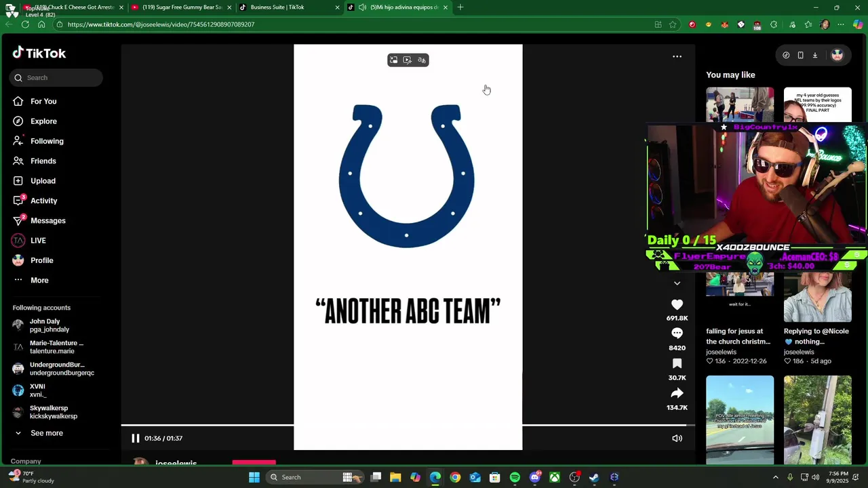Bookmark the video to favorites
Screen dimensions: 868x488
[x=677, y=364]
